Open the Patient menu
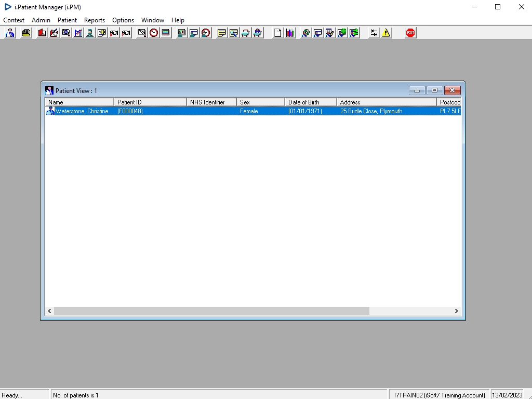Image resolution: width=532 pixels, height=399 pixels. pos(67,20)
